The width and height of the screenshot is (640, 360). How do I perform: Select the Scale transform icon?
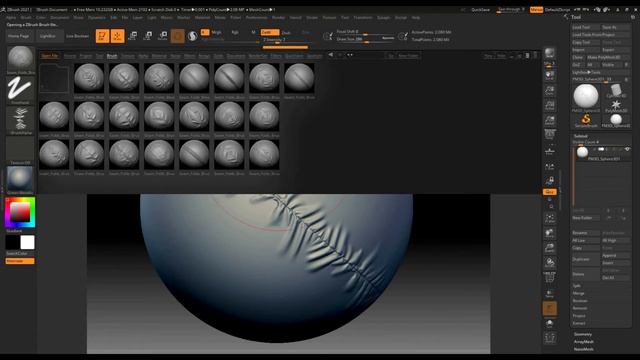coord(148,36)
